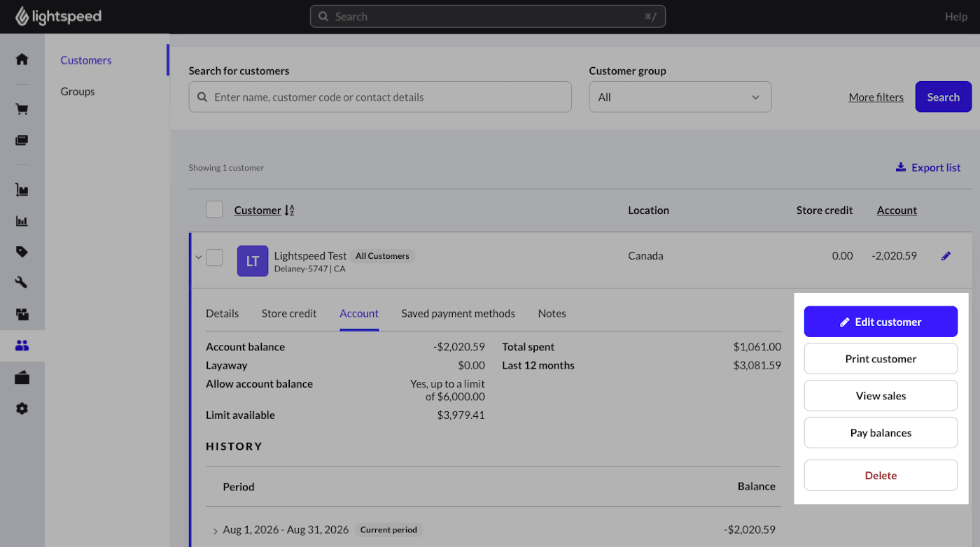The image size is (980, 547).
Task: Click the Store credit column header
Action: 825,210
